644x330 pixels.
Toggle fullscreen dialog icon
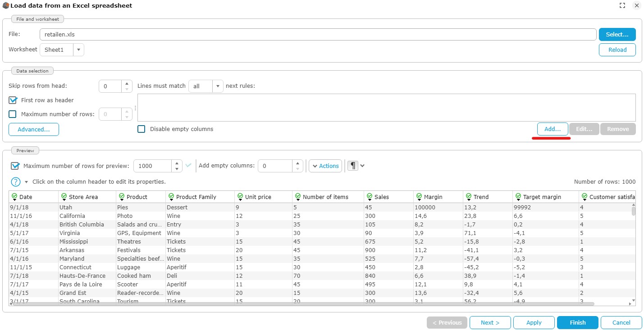[x=622, y=6]
